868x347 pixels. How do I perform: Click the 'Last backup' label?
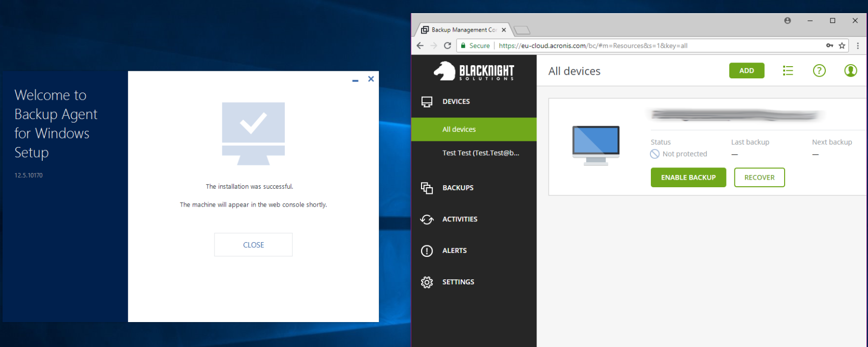[750, 142]
